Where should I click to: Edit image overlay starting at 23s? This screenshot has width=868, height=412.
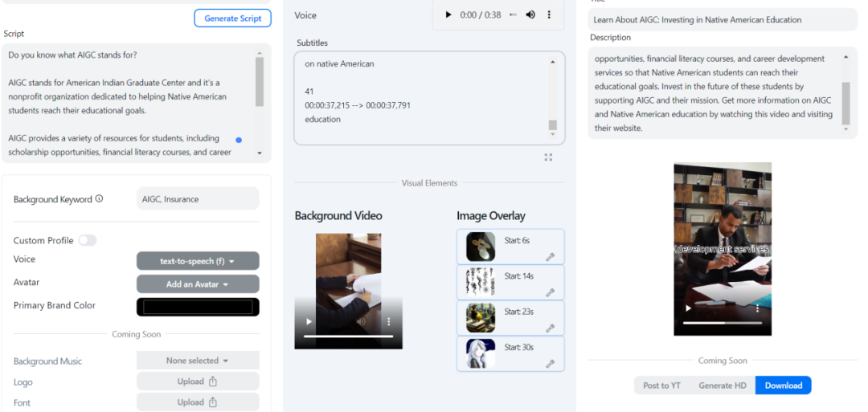point(550,328)
